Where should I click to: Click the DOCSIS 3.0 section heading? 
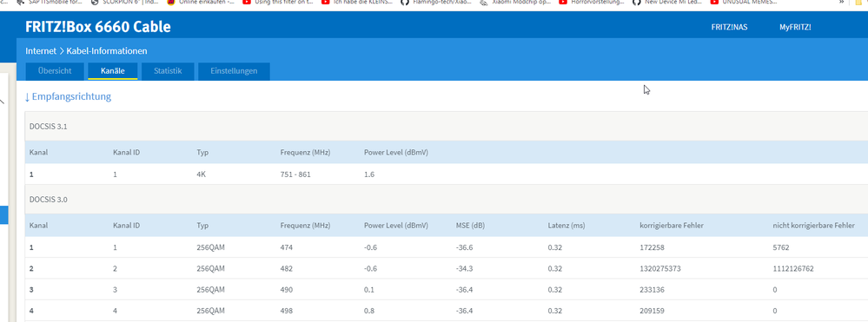pos(48,199)
